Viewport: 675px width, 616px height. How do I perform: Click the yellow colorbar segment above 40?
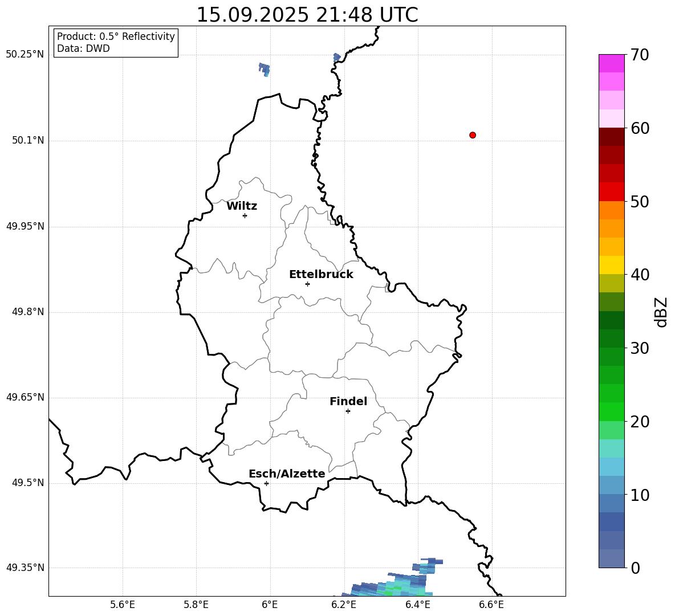click(611, 265)
